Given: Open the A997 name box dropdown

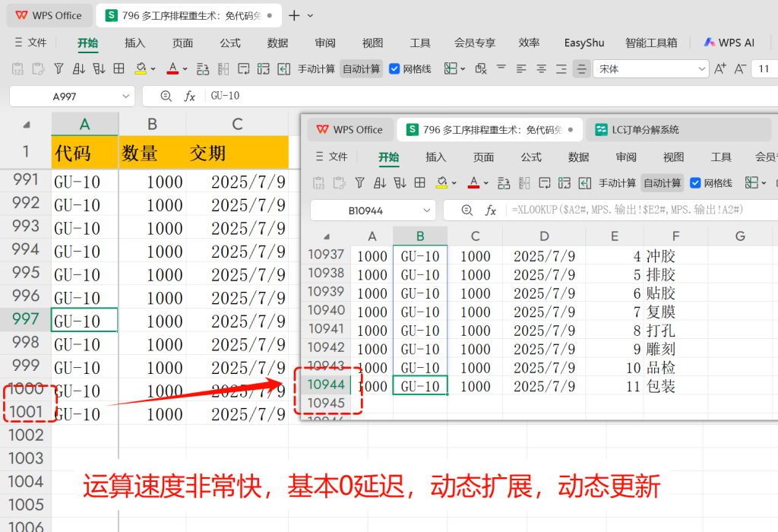Looking at the screenshot, I should (x=125, y=97).
